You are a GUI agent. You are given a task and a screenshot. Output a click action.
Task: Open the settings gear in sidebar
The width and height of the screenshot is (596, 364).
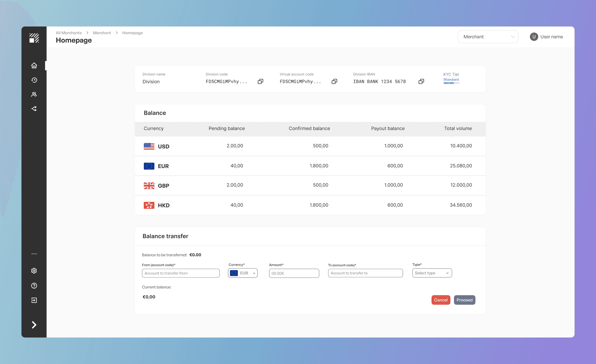tap(34, 271)
